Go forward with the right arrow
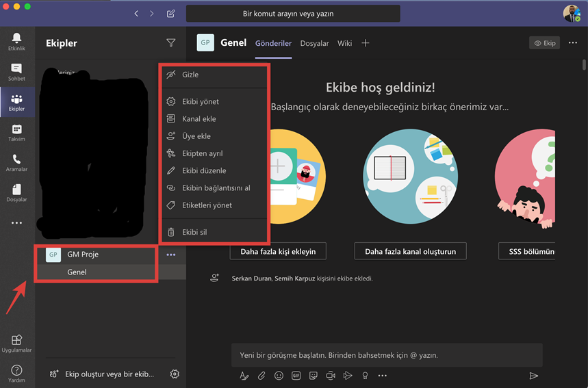 click(x=151, y=14)
